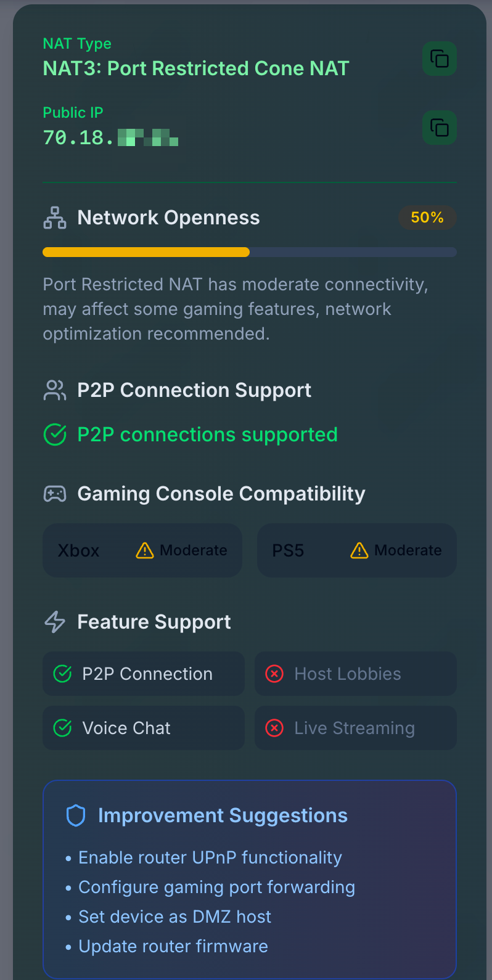Click the network hierarchy icon beside Network Openness
The image size is (492, 980).
(54, 217)
